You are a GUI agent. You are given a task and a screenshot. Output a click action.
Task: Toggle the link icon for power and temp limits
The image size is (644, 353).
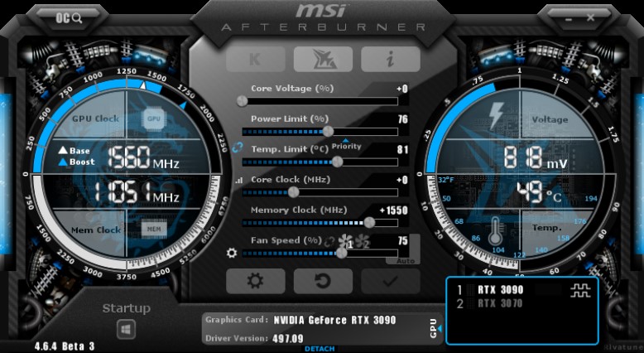[x=237, y=147]
